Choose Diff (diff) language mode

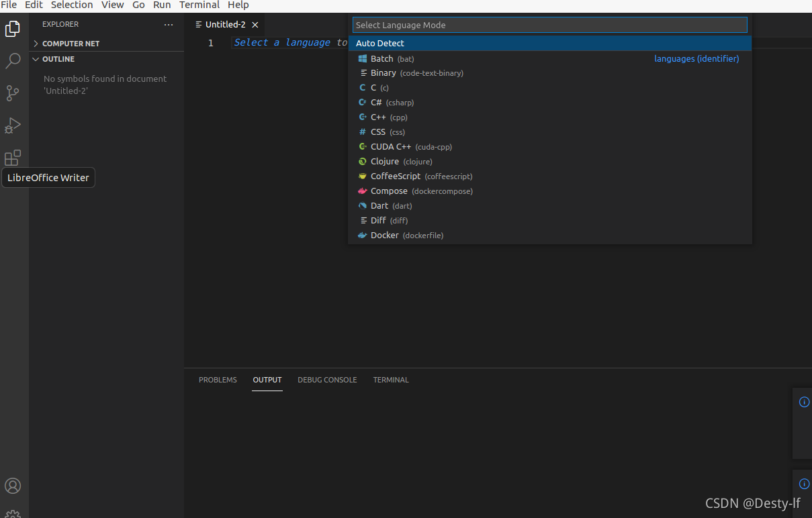[x=549, y=221]
